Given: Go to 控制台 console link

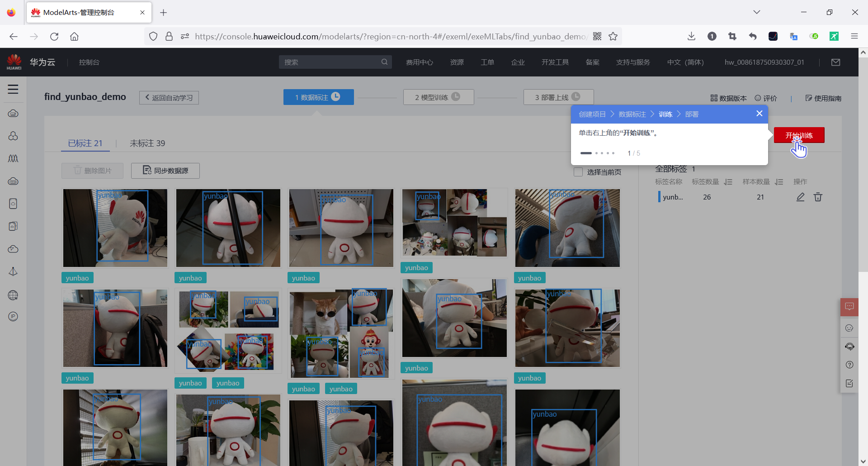Looking at the screenshot, I should tap(89, 62).
